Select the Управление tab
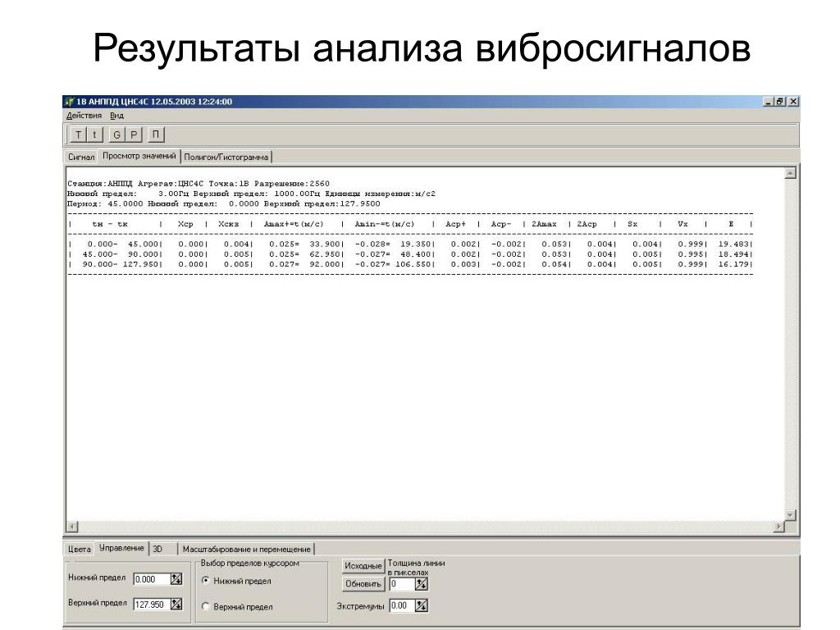This screenshot has height=630, width=840. tap(121, 548)
